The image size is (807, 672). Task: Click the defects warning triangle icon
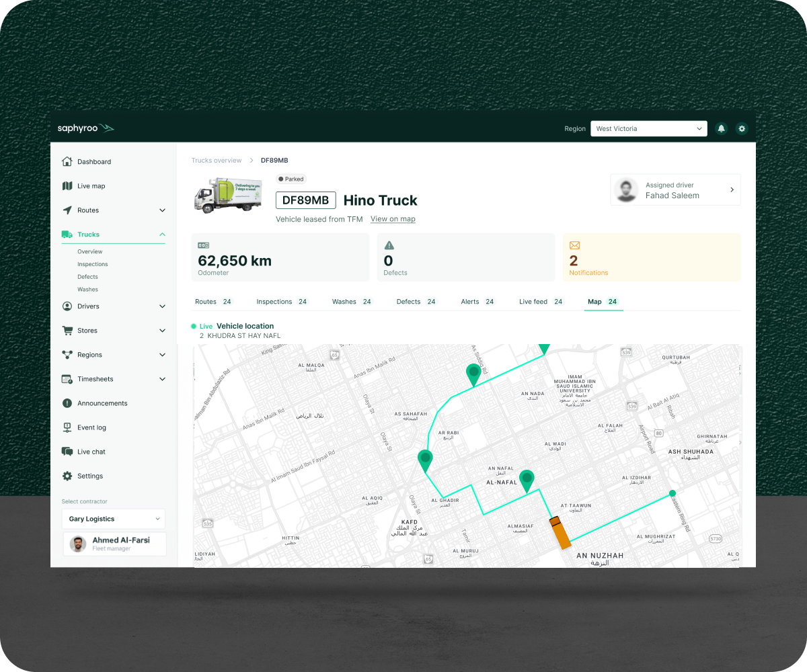click(x=389, y=245)
